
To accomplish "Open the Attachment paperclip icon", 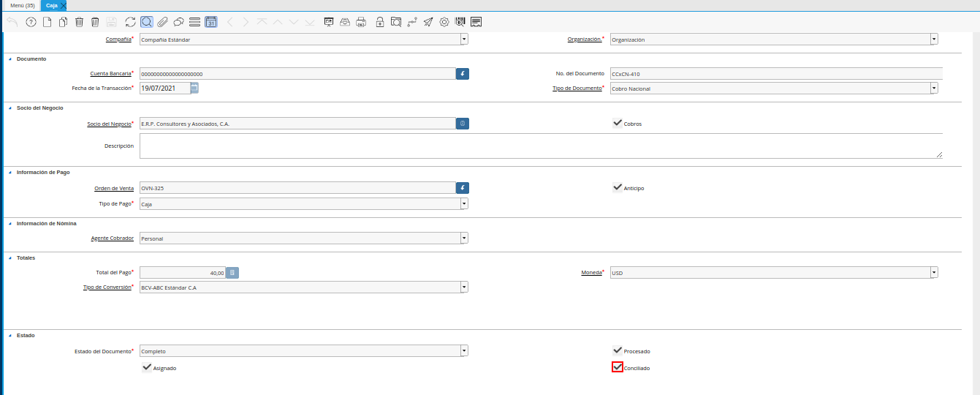I will pyautogui.click(x=162, y=22).
